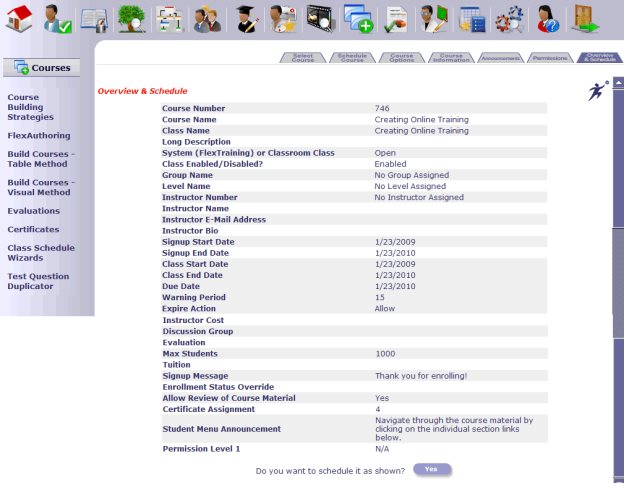
Task: Open the Courses windows-with-plus toolbar icon
Action: click(x=358, y=19)
